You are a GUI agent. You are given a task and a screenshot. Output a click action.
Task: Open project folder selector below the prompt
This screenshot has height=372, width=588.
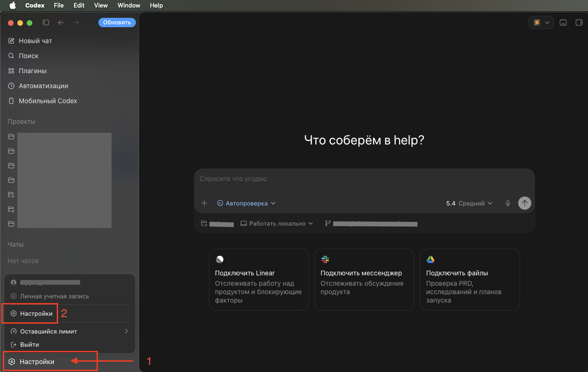217,224
